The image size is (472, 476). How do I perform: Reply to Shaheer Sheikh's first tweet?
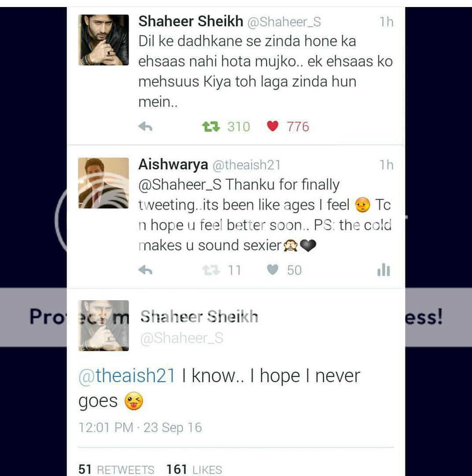[145, 126]
